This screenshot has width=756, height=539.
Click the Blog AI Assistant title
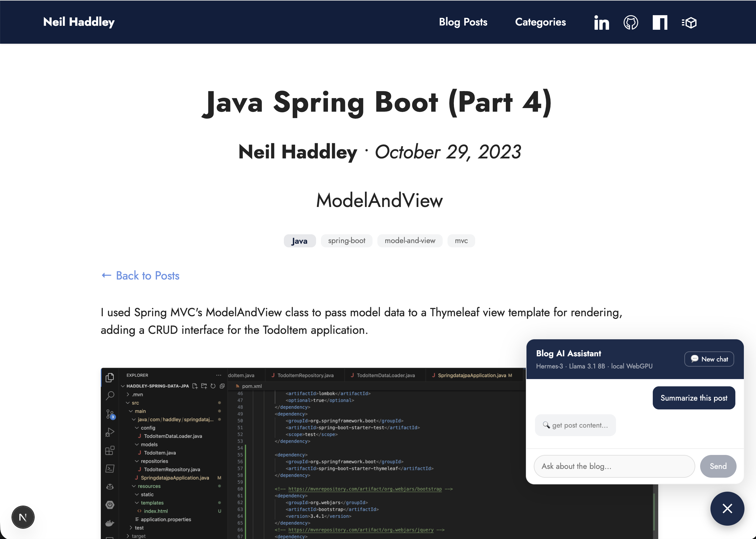[x=568, y=353]
